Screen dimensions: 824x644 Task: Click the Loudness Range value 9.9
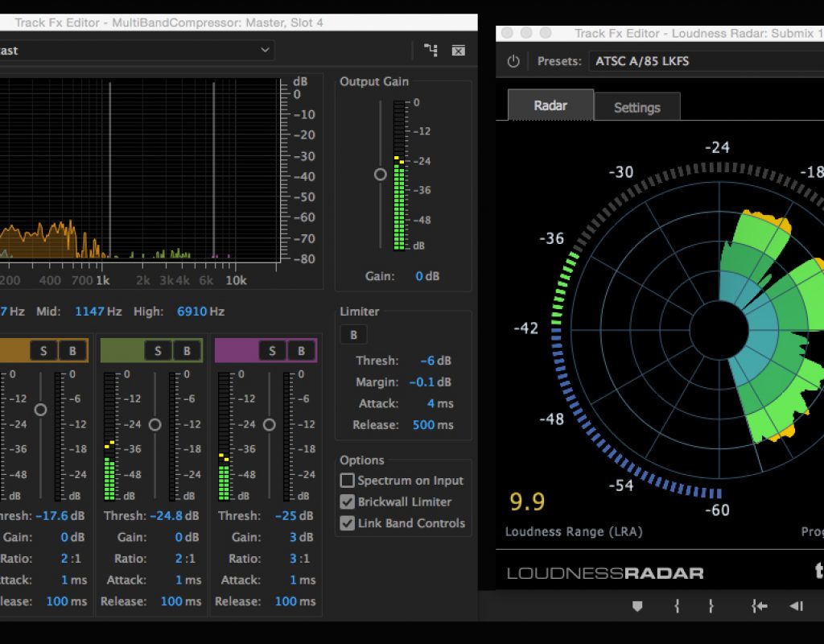[x=527, y=502]
